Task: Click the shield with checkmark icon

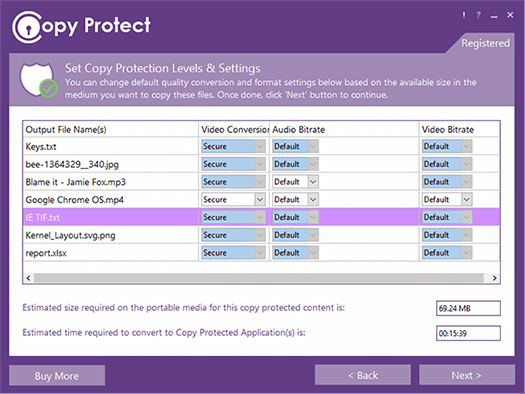Action: [x=38, y=80]
